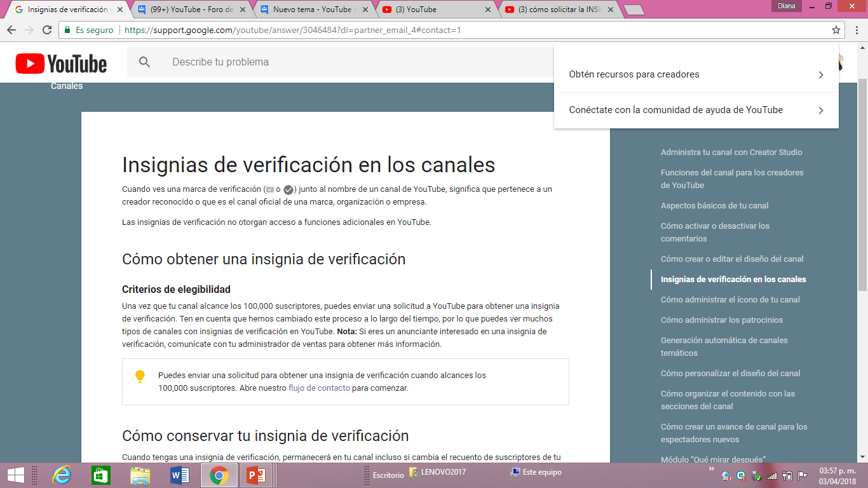Click the Chrome icon in the taskbar

219,475
